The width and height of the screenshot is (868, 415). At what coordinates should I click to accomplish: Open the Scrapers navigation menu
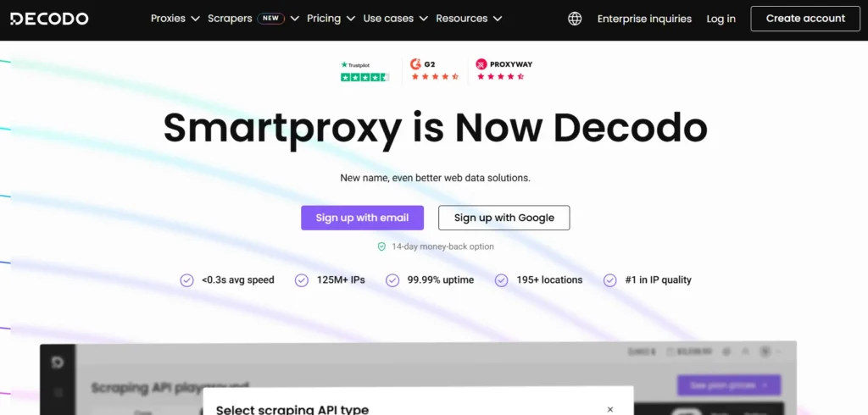click(230, 19)
